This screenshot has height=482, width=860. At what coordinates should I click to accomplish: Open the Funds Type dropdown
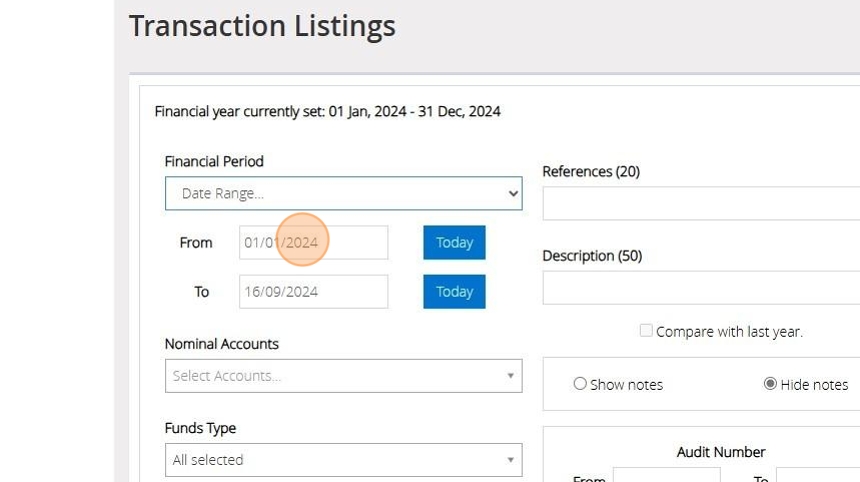tap(343, 460)
